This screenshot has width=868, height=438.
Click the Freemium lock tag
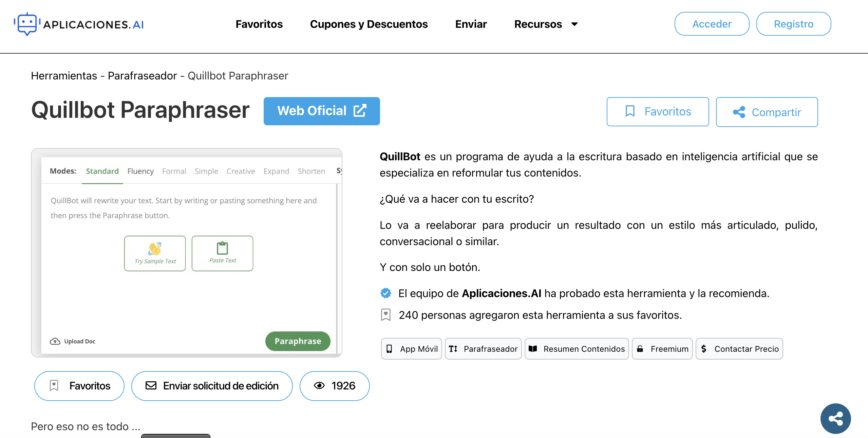(662, 349)
